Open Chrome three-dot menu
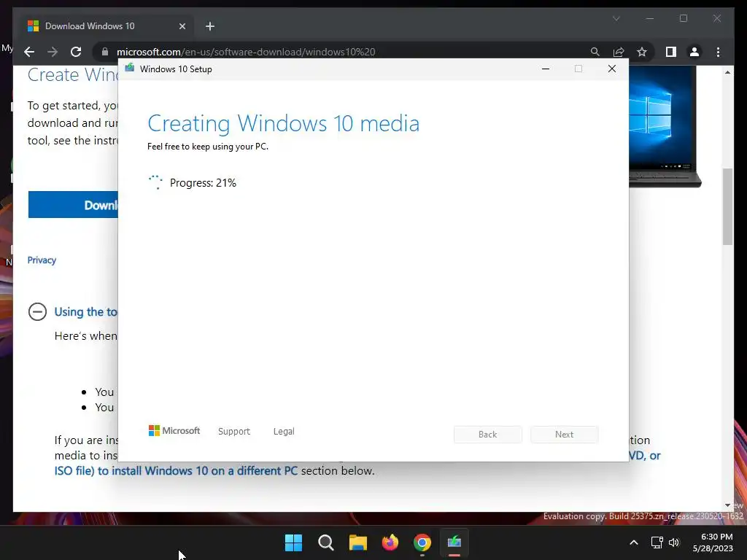Screen dimensions: 747x560 [x=718, y=52]
